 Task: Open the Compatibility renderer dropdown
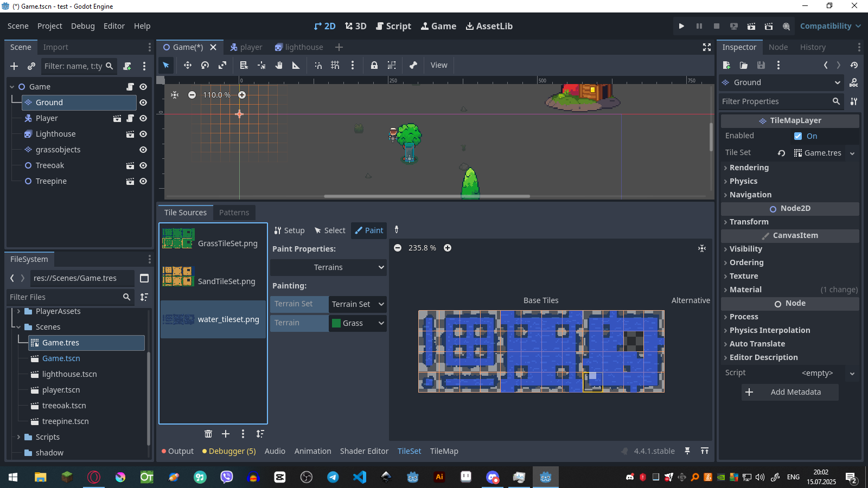point(829,25)
